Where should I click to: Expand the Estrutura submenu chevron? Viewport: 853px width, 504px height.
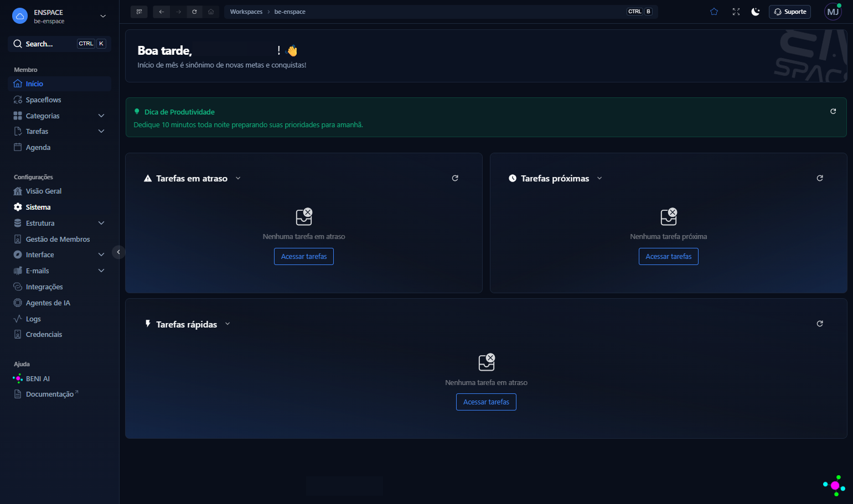pyautogui.click(x=101, y=223)
